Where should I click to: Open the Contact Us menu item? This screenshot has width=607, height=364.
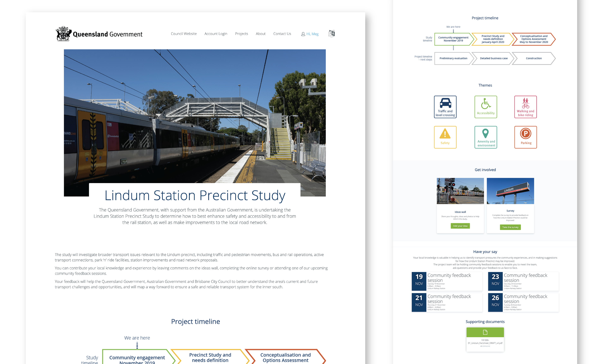pos(282,34)
